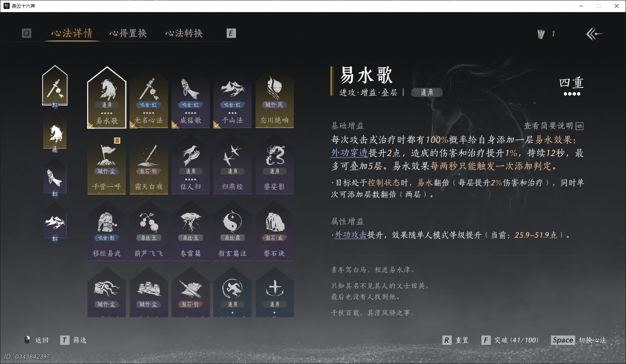This screenshot has width=626, height=364.
Task: Click the 通用 tag beside 易水歌 title
Action: point(427,93)
